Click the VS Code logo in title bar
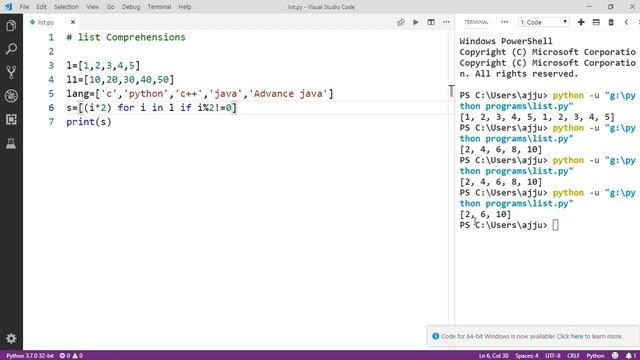 (x=8, y=7)
